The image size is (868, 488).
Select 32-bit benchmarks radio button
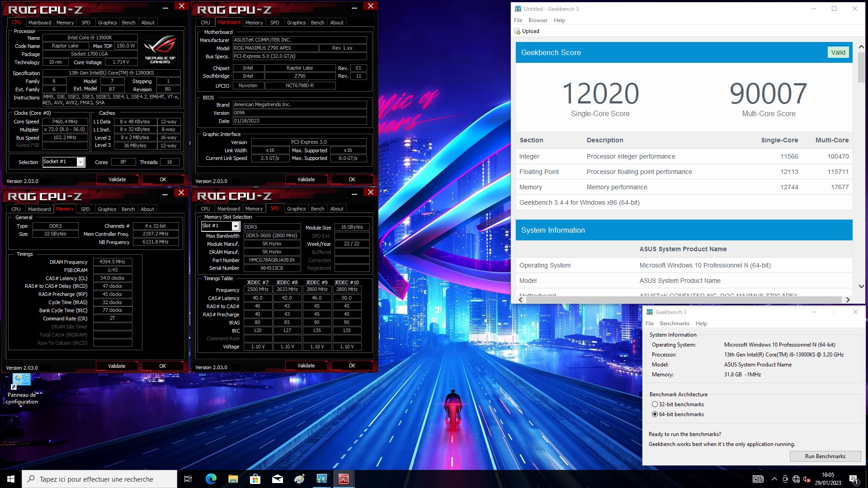point(655,404)
